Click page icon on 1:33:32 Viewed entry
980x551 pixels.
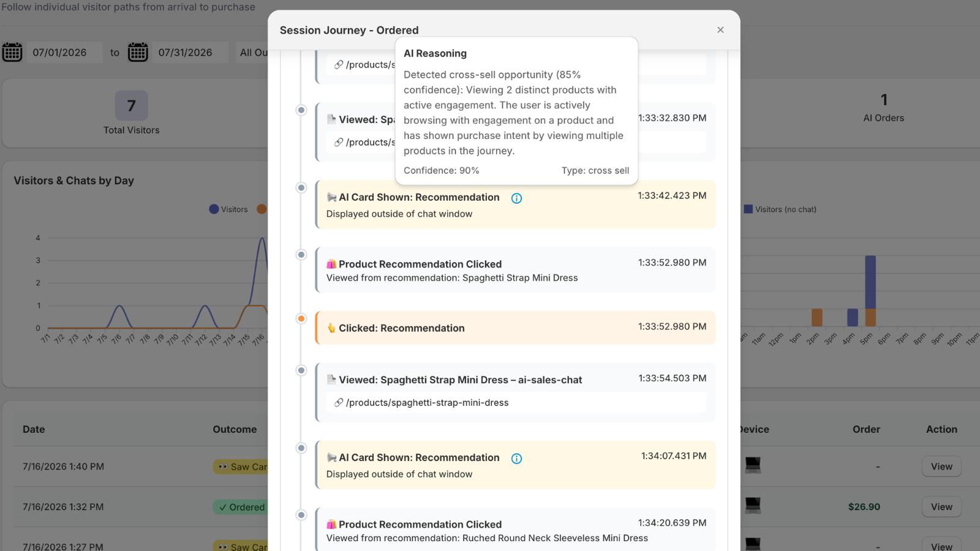(x=331, y=119)
